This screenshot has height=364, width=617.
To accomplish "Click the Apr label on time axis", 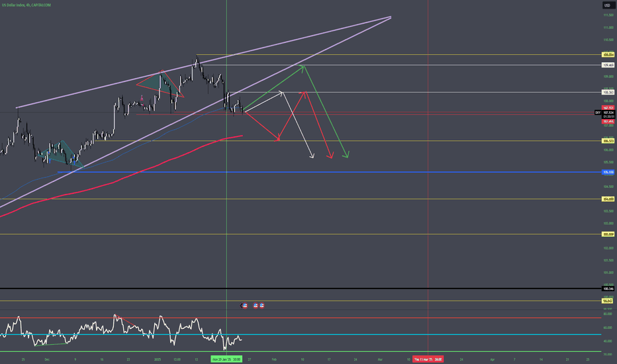I will (493, 359).
